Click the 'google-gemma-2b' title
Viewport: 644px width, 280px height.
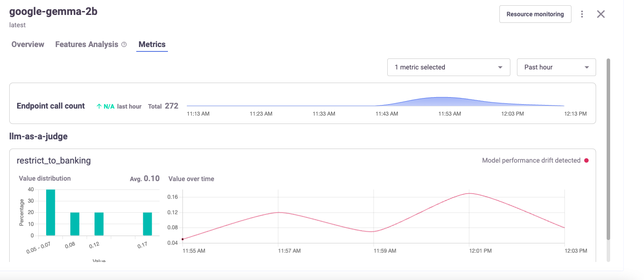coord(53,11)
